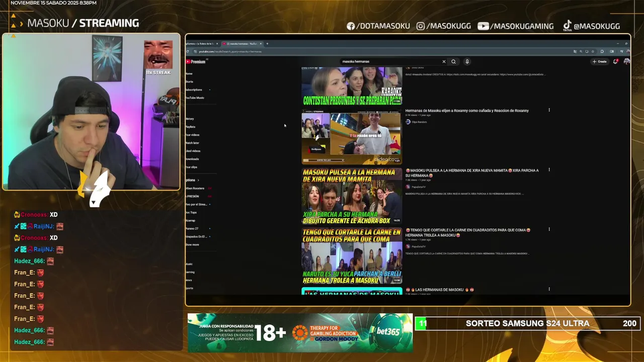The width and height of the screenshot is (644, 362).
Task: Open Subscriptions in YouTube sidebar
Action: point(194,89)
